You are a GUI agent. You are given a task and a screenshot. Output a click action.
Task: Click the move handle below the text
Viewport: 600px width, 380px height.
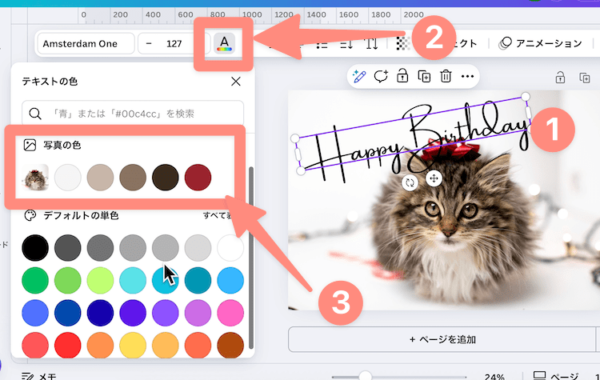pyautogui.click(x=434, y=178)
